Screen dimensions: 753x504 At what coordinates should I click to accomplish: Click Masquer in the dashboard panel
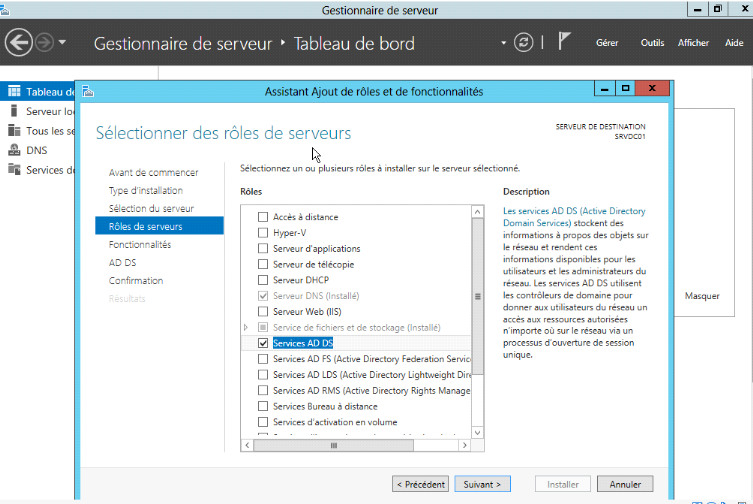coord(702,296)
